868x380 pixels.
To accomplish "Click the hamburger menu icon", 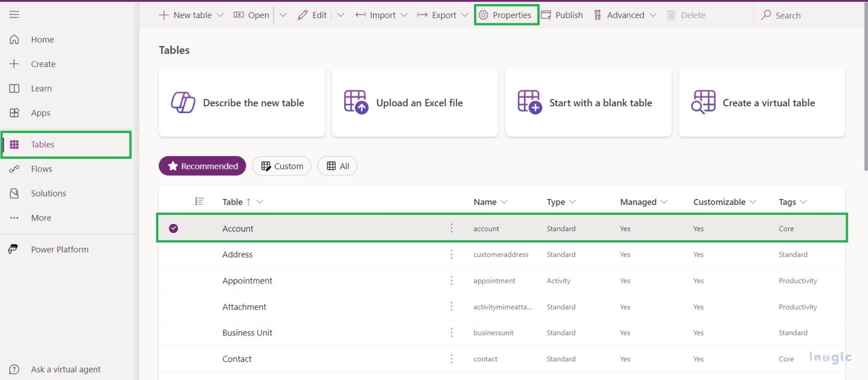I will click(x=14, y=15).
